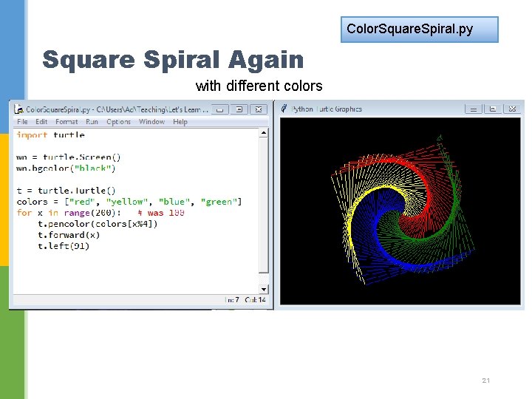Click the 'Ln: 7' status bar entry

coord(232,300)
